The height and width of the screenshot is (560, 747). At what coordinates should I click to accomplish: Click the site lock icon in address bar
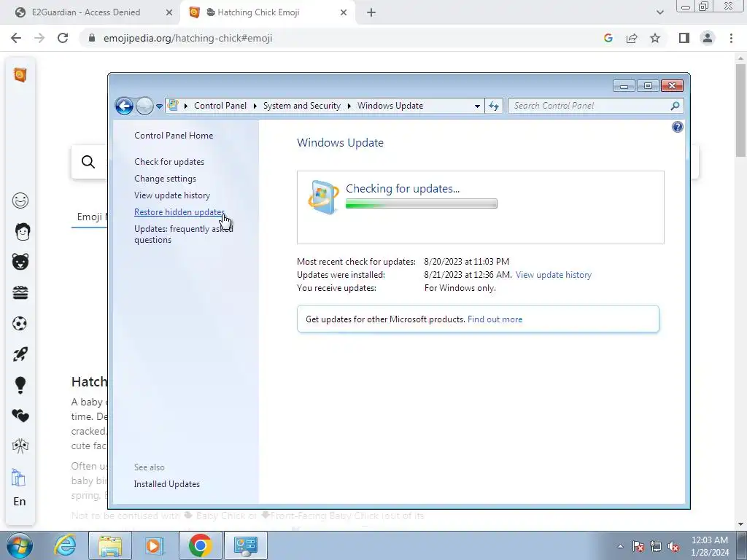(x=92, y=38)
